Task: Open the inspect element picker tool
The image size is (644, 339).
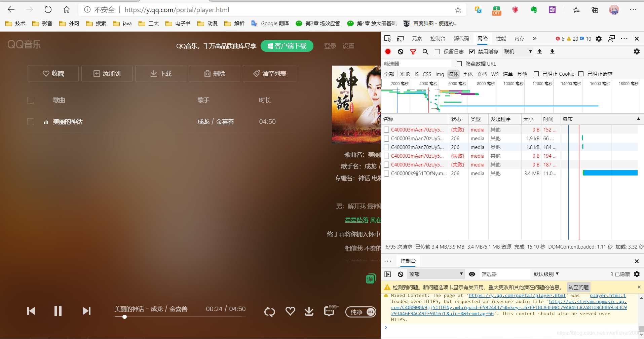Action: tap(388, 39)
